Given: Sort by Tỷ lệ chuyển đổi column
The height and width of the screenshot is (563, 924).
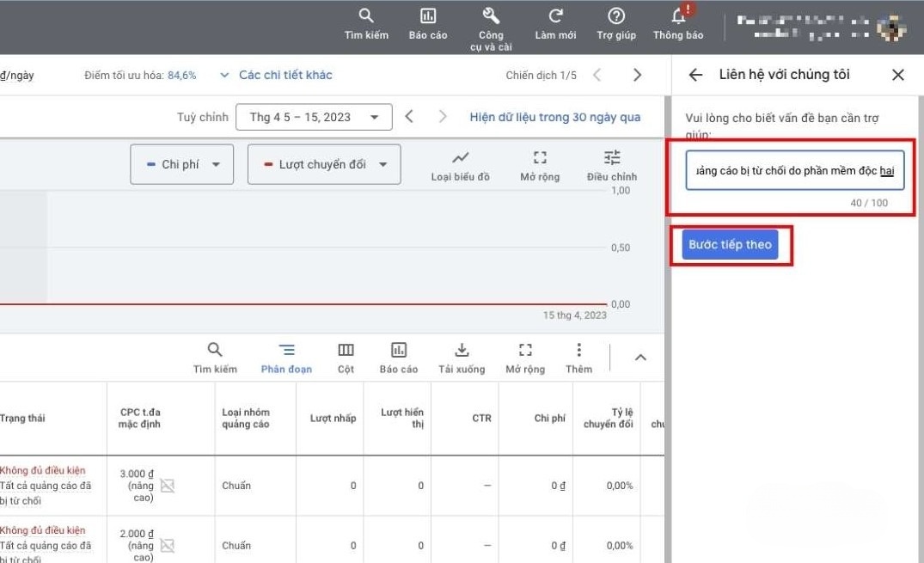Looking at the screenshot, I should 609,418.
